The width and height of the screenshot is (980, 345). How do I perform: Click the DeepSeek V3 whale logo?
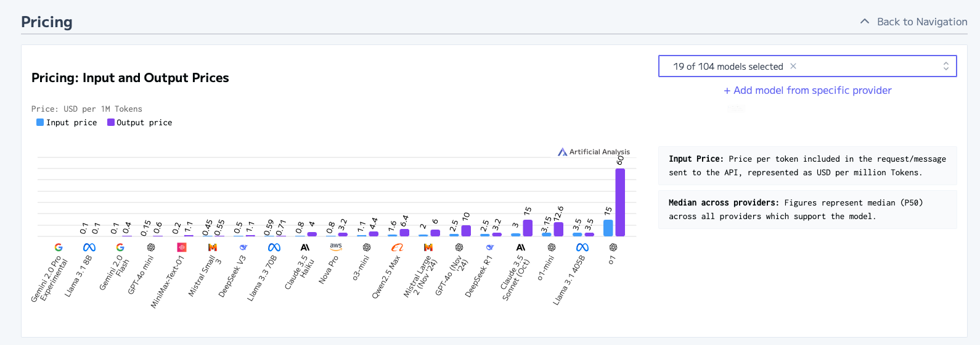point(243,247)
